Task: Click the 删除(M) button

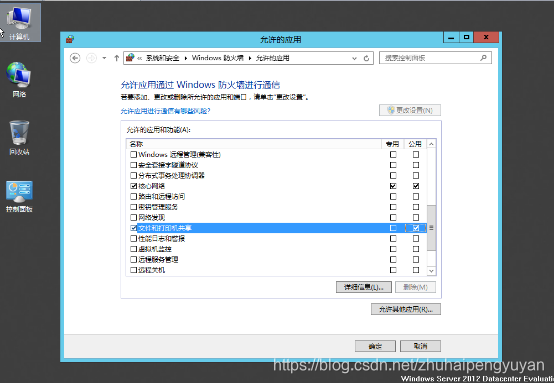Action: 416,287
